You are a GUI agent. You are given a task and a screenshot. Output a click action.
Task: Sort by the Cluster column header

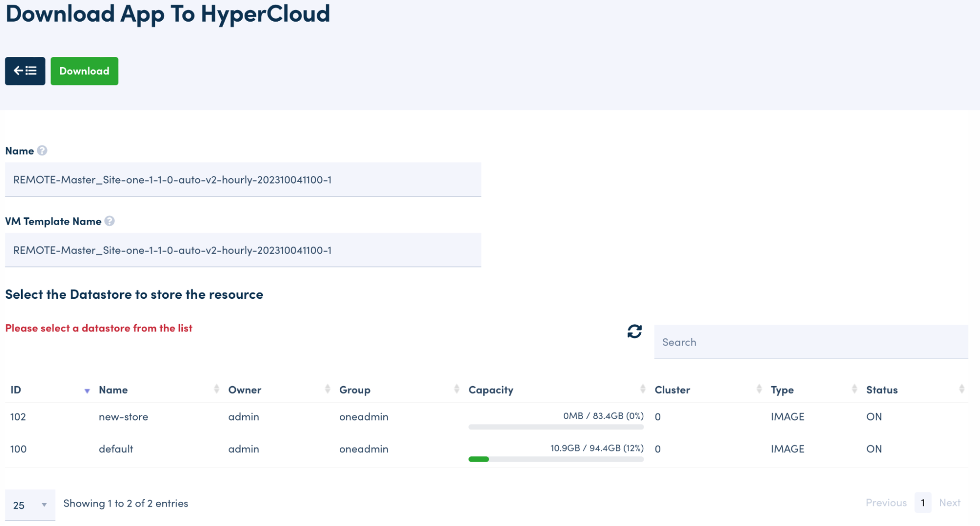click(x=672, y=390)
